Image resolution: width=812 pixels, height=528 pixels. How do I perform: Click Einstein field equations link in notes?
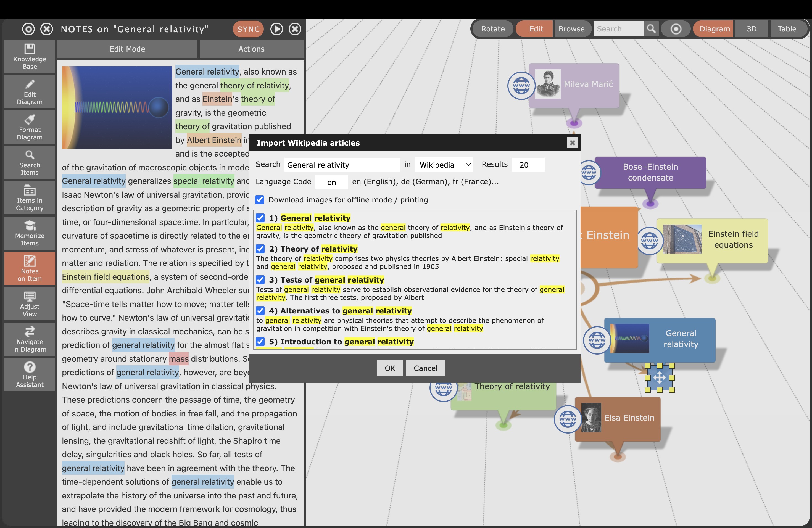pos(106,277)
